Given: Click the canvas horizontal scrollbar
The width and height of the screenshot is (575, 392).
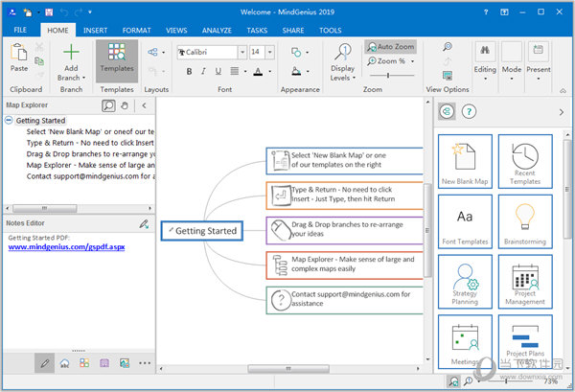Looking at the screenshot, I should (x=289, y=369).
